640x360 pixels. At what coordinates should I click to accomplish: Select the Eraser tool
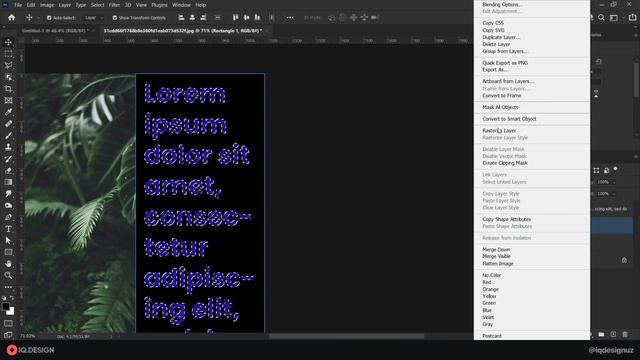[x=8, y=171]
